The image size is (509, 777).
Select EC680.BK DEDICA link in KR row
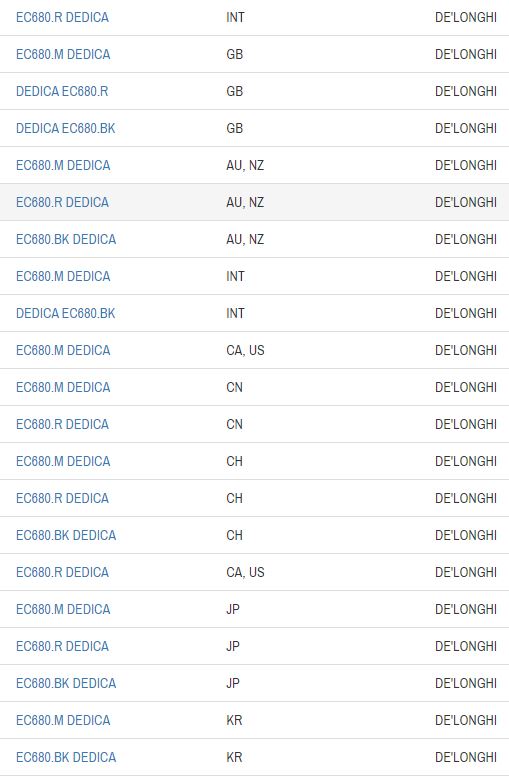point(66,757)
